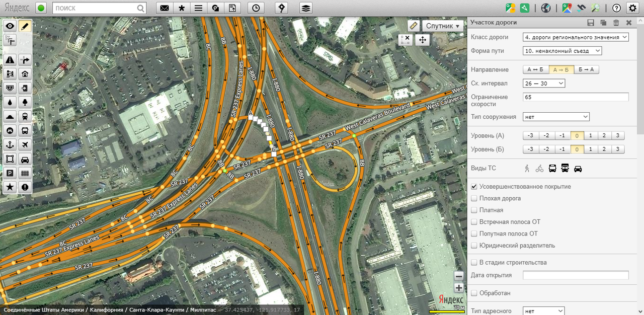The width and height of the screenshot is (644, 315).
Task: Toggle car vehicle type icon
Action: point(578,169)
